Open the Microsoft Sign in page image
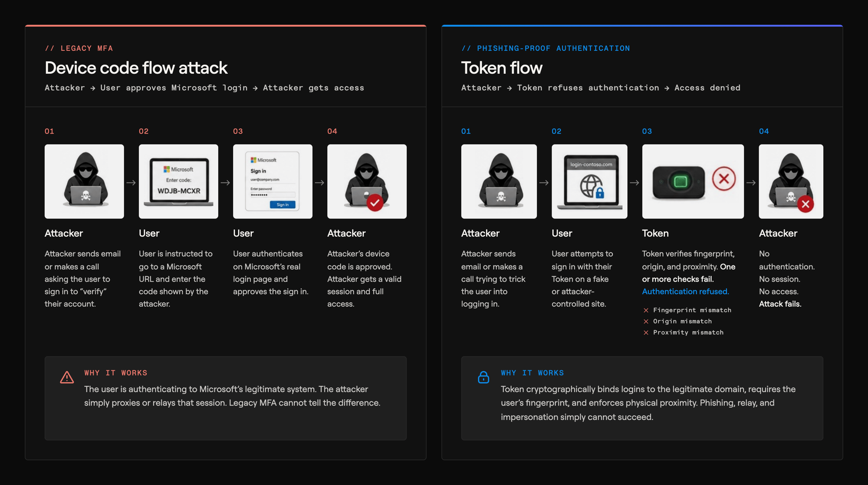 click(x=273, y=181)
